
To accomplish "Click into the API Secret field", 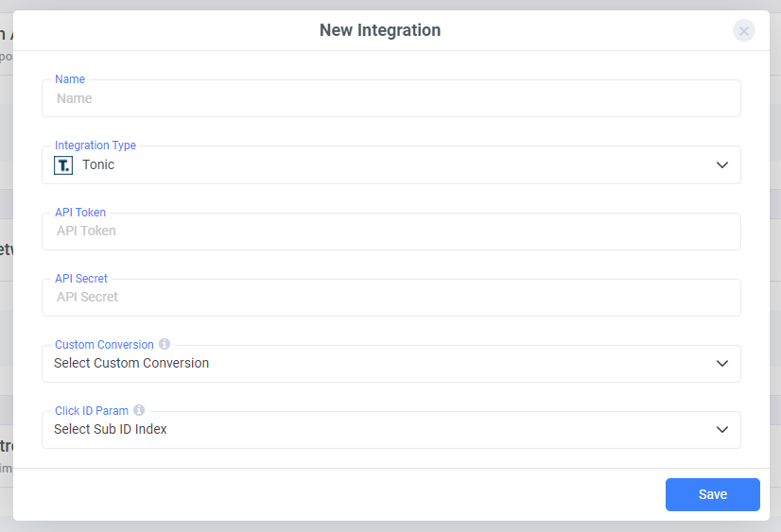I will (x=390, y=298).
